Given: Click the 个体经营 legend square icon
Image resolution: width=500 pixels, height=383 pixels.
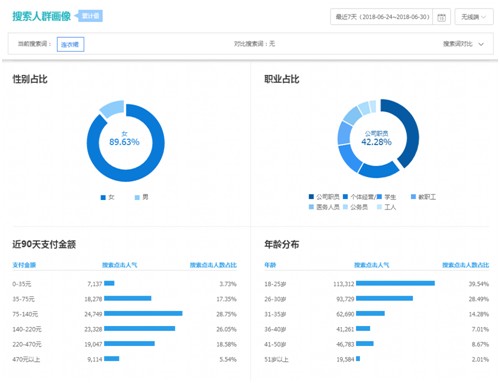Looking at the screenshot, I should coord(345,197).
